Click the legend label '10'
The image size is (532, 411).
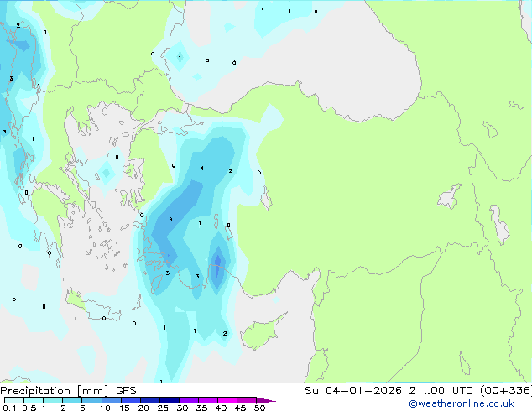(x=105, y=408)
